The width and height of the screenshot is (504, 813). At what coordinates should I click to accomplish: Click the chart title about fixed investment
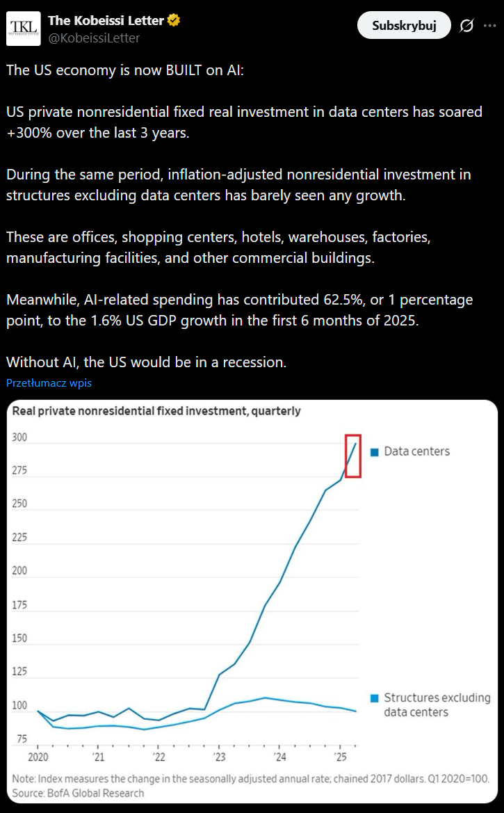coord(156,411)
